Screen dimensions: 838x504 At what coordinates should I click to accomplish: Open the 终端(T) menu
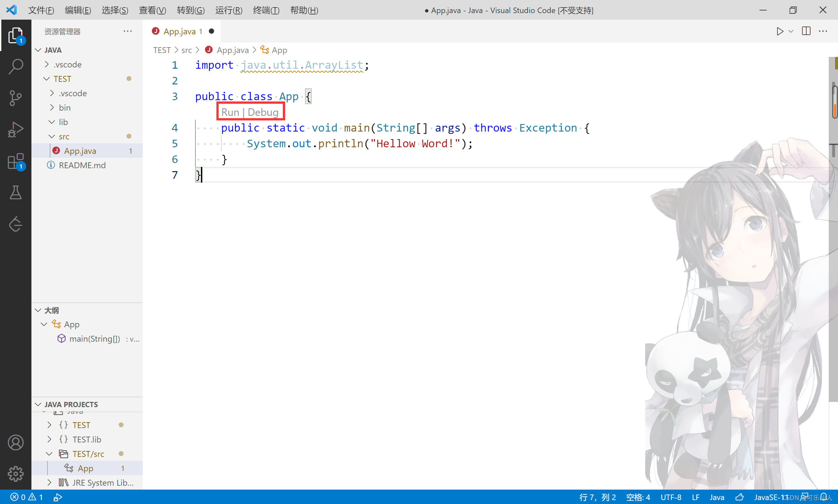(266, 10)
